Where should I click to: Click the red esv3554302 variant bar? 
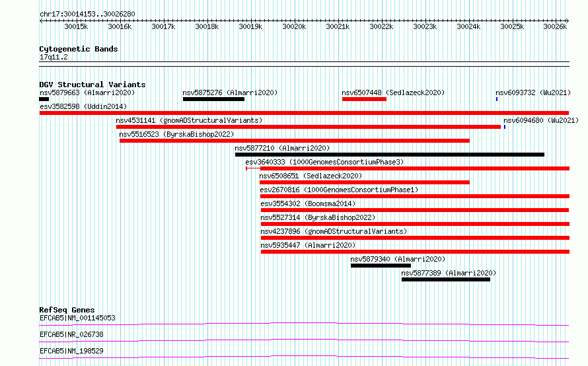[x=415, y=210]
